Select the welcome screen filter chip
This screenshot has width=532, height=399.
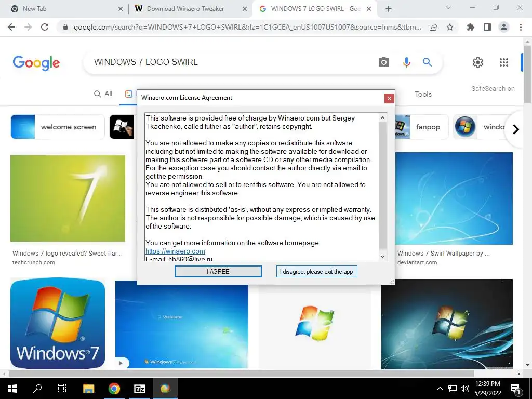(x=57, y=127)
